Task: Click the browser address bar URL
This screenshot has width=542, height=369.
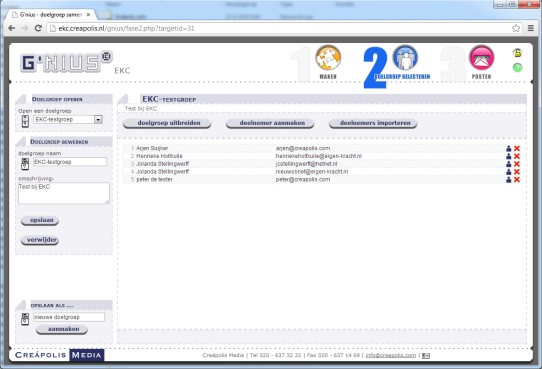Action: coord(126,28)
